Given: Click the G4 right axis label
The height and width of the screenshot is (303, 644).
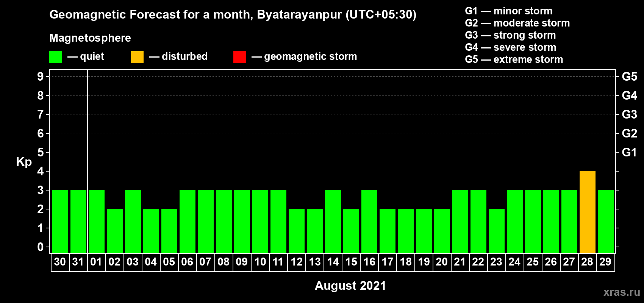Looking at the screenshot, I should (x=630, y=95).
